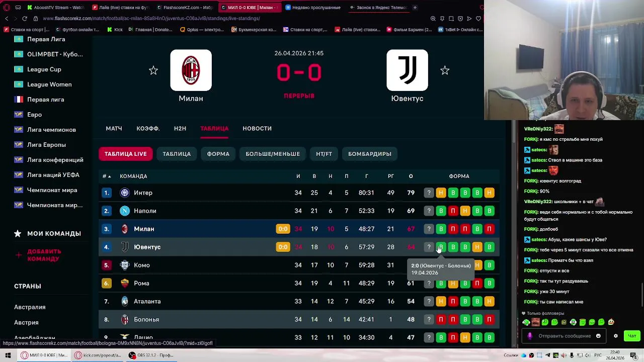
Task: Click Рома's first green В form badge
Action: pyautogui.click(x=441, y=283)
